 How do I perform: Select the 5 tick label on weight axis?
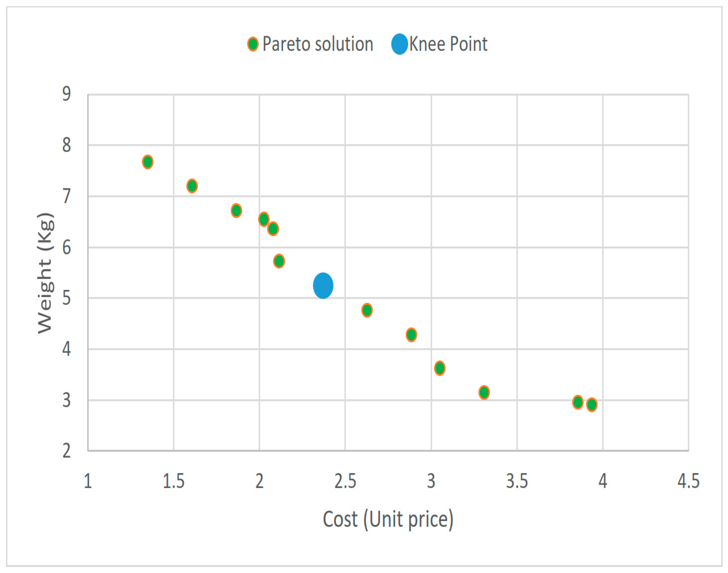[66, 298]
